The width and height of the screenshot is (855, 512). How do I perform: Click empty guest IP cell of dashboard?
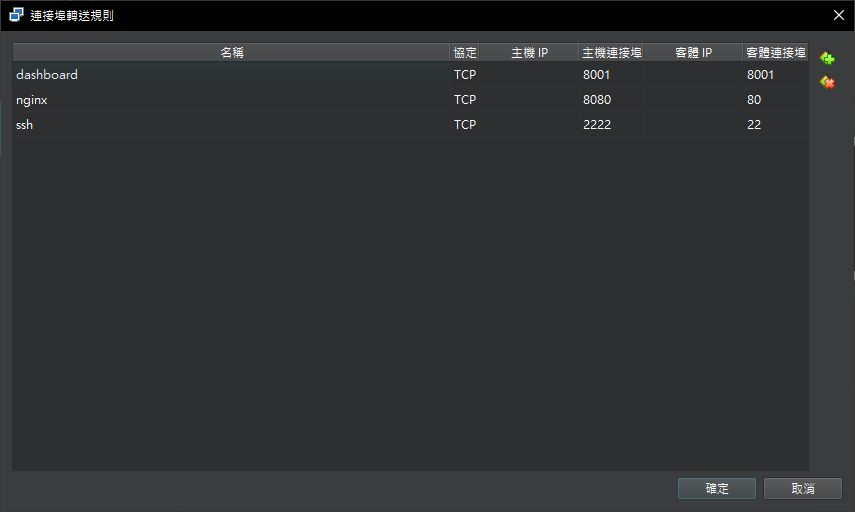point(693,75)
